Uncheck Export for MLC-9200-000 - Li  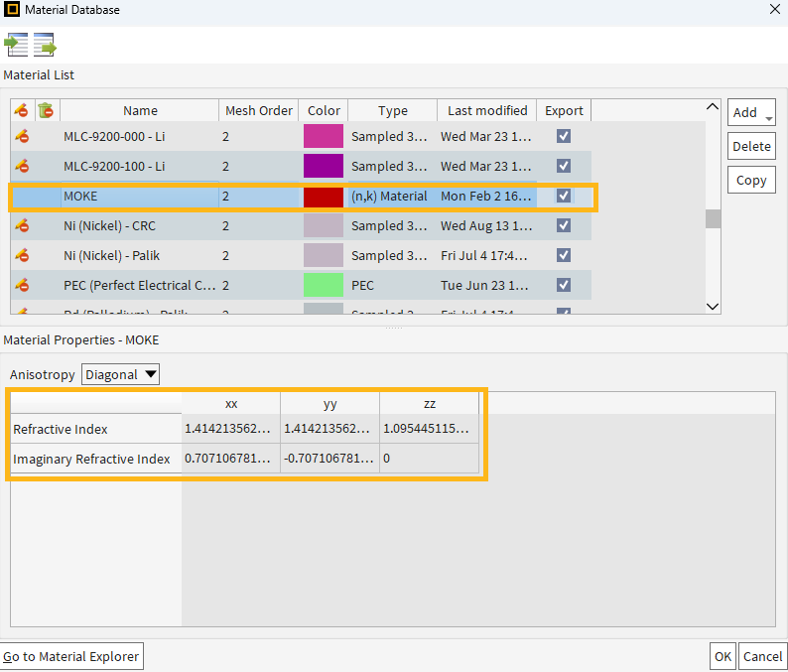[x=564, y=136]
